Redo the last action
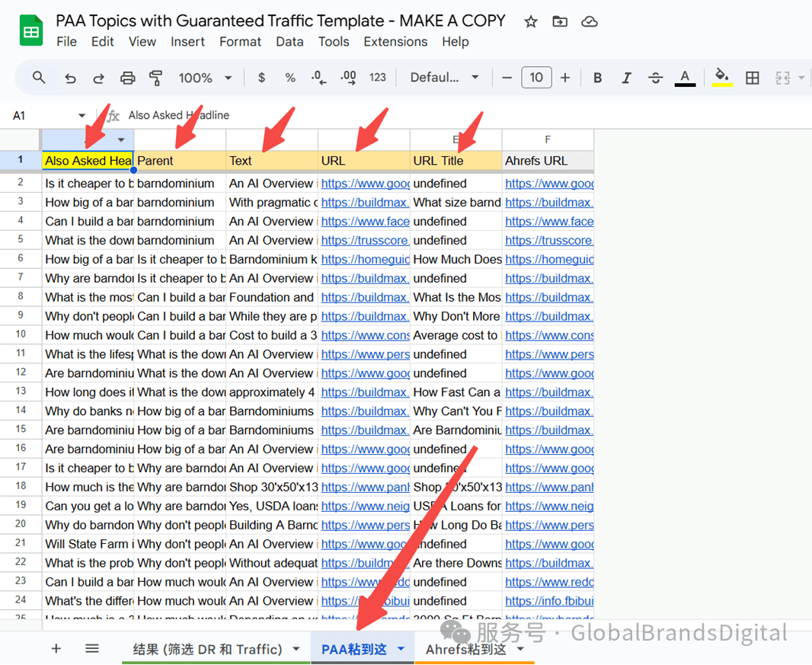 click(98, 78)
